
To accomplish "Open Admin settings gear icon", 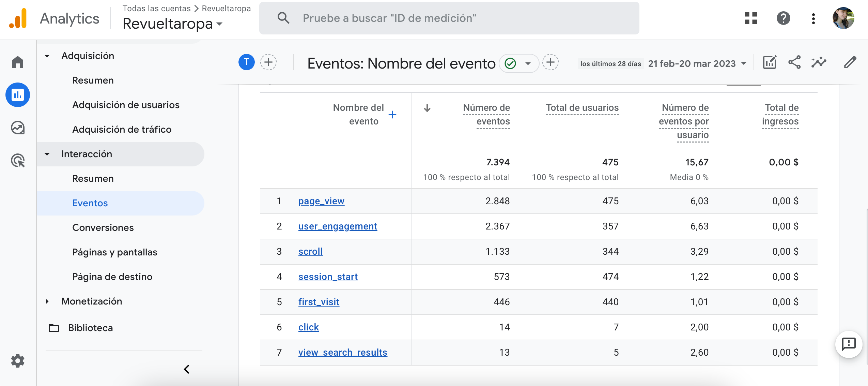I will (x=18, y=360).
